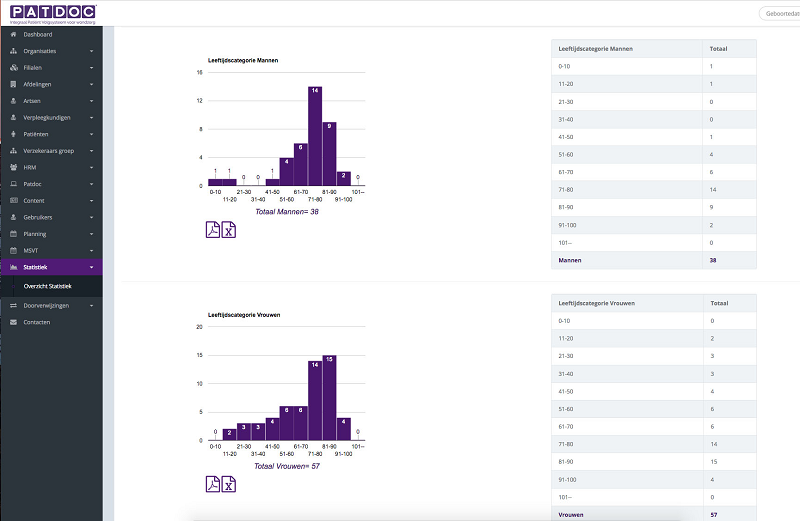Screen dimensions: 800x521
Task: Click the PATDOC logo
Action: pos(53,14)
